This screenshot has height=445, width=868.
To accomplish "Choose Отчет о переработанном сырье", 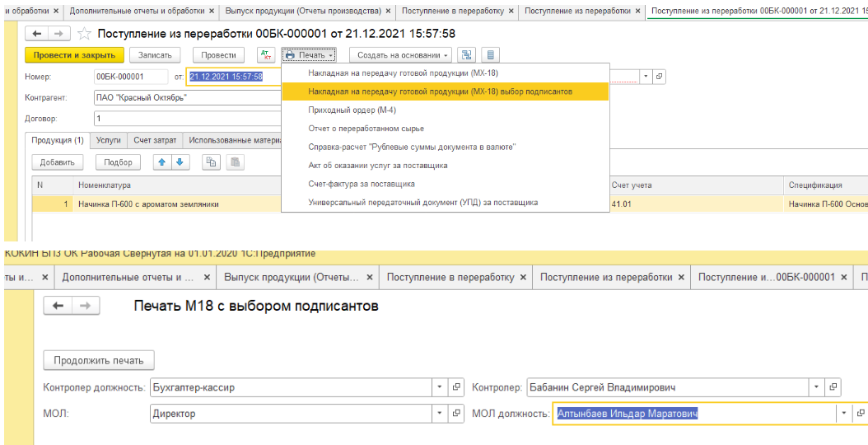I will 366,128.
